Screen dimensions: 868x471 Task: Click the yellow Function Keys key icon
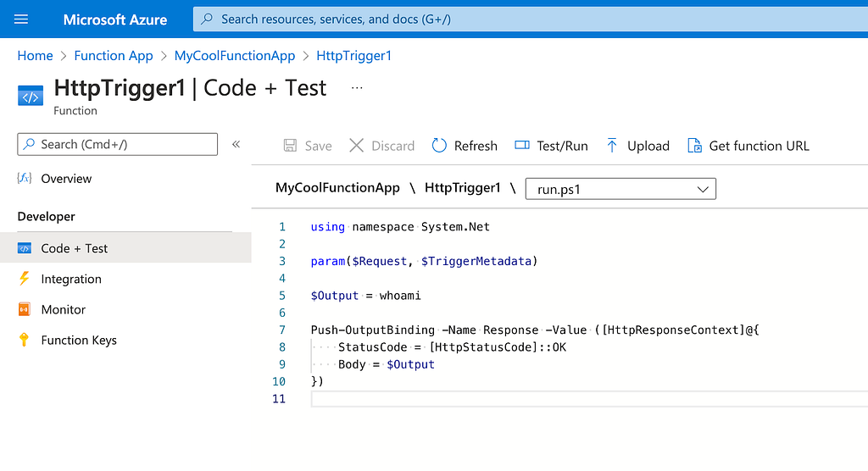(x=24, y=340)
